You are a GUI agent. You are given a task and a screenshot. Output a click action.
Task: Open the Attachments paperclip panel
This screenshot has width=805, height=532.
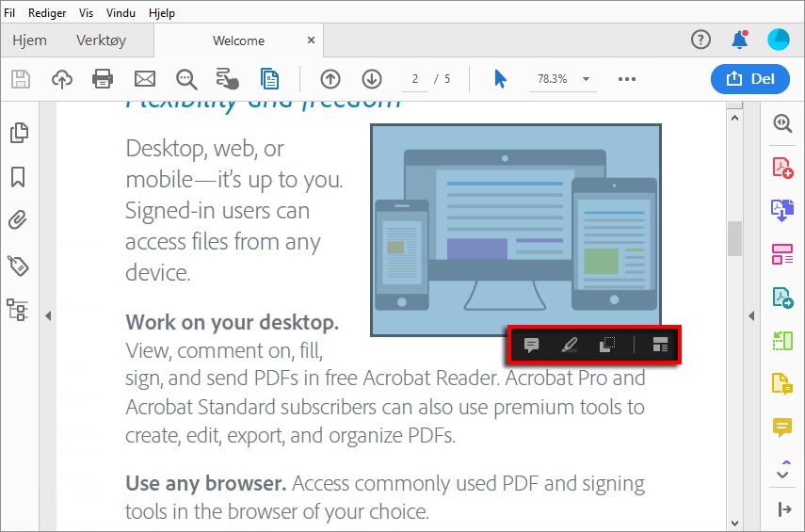[18, 220]
